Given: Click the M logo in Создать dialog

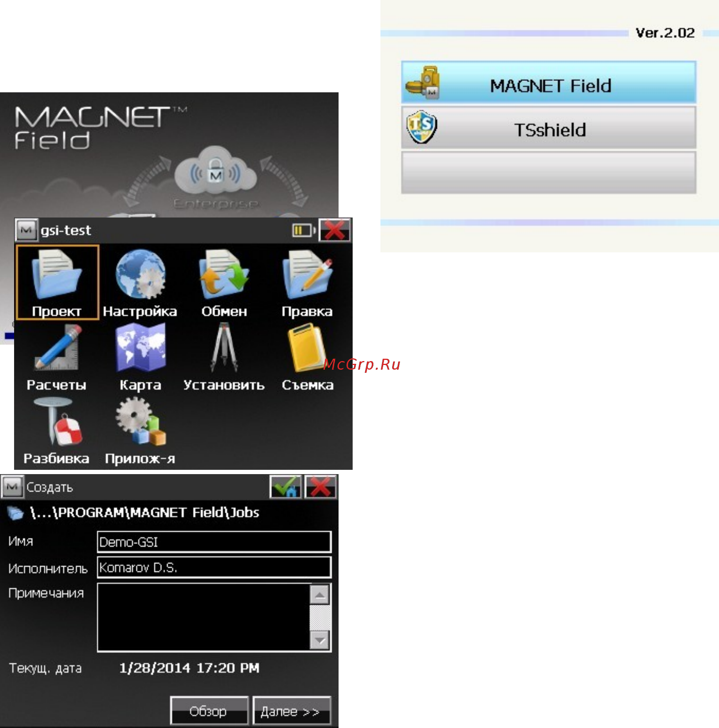Looking at the screenshot, I should tap(13, 487).
